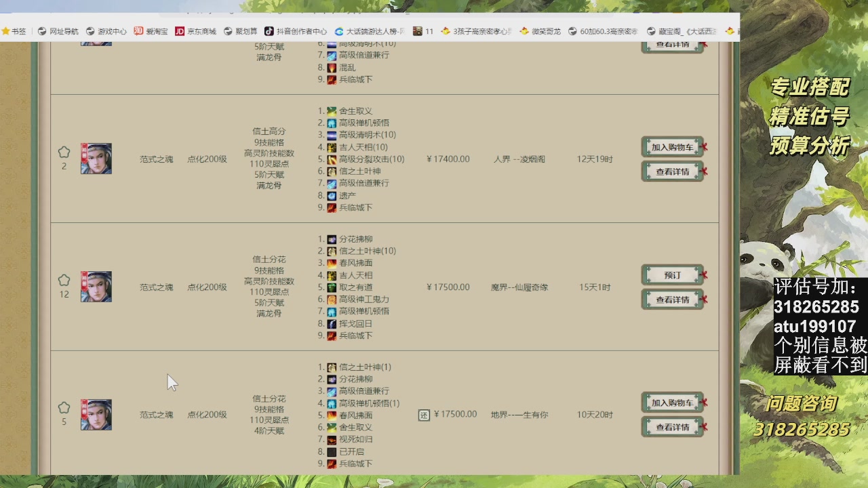Screen dimensions: 868x488
Task: Click the 春风拂面 skill icon in the 魔界 listing
Action: [332, 263]
